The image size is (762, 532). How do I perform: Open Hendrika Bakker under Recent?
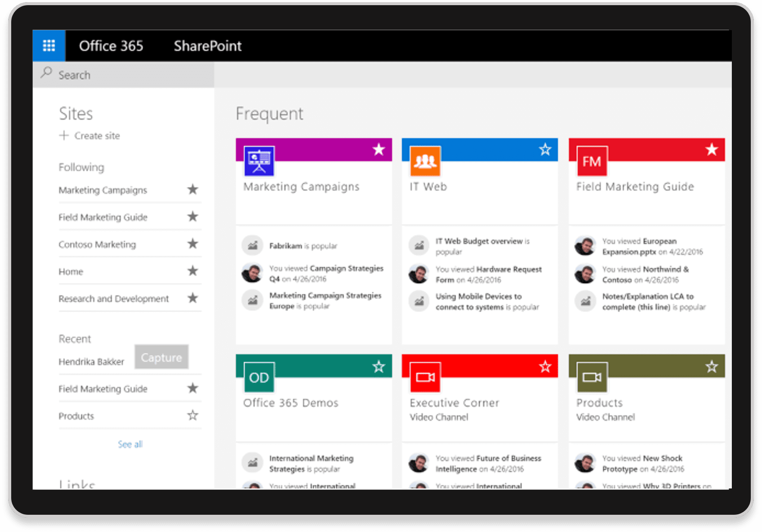[x=91, y=362]
